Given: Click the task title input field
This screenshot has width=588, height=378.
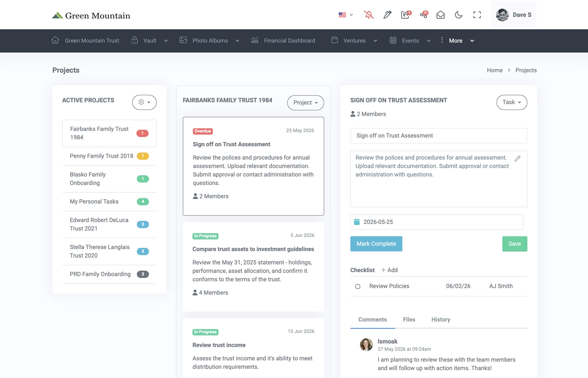Looking at the screenshot, I should click(x=438, y=136).
